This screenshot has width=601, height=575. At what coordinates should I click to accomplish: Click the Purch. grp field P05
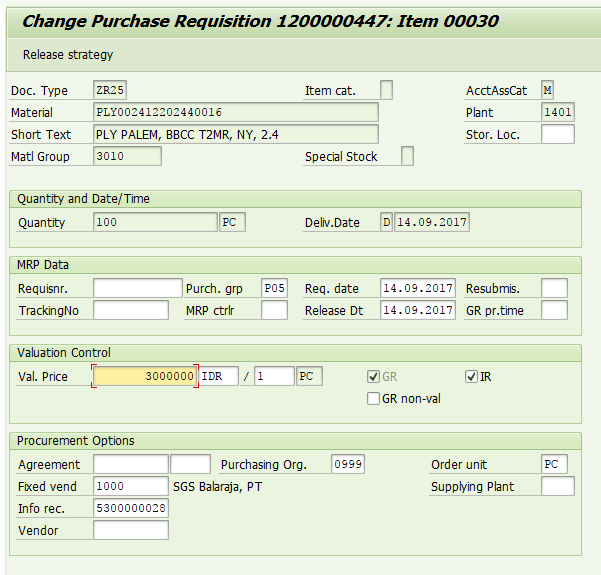(274, 288)
